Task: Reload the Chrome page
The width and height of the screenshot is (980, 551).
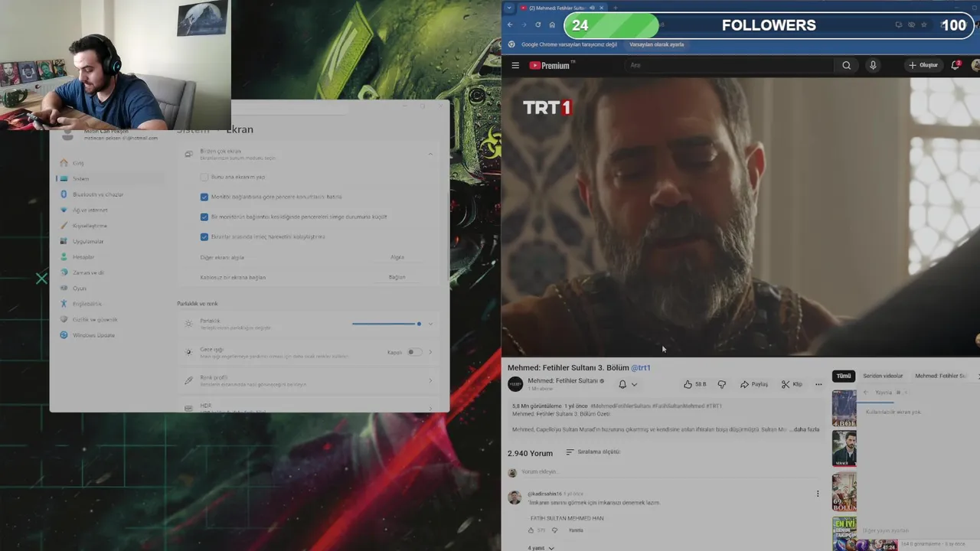Action: click(538, 24)
